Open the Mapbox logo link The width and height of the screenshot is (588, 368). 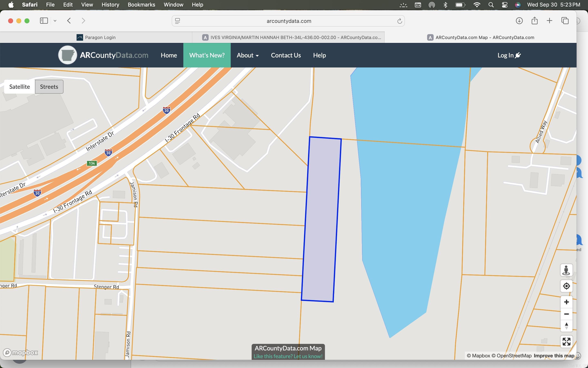20,352
